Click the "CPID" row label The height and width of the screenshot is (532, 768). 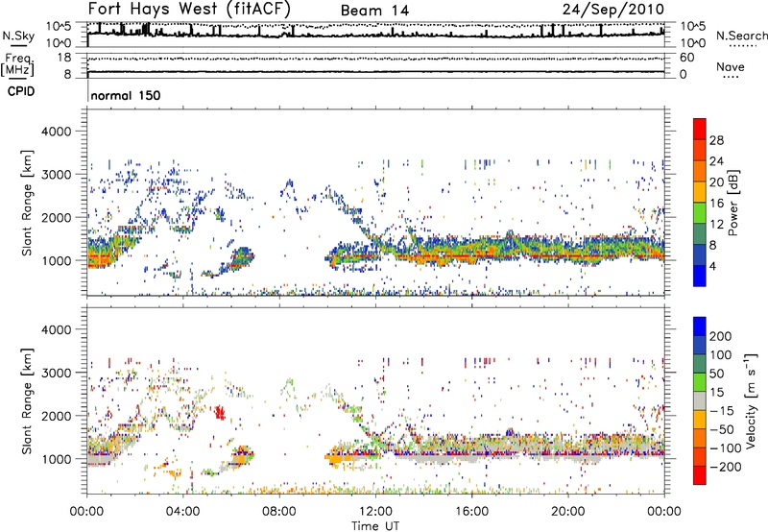point(21,91)
